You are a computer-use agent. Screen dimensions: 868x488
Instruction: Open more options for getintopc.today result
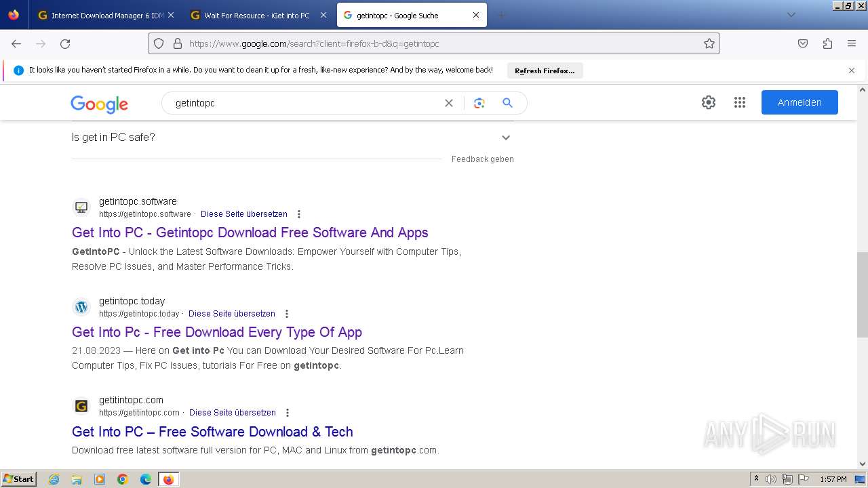pos(287,314)
